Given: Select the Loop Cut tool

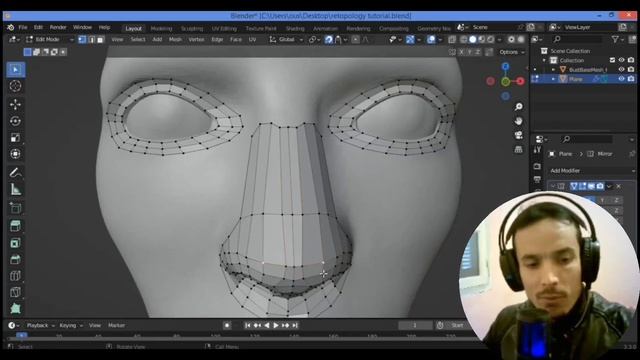Looking at the screenshot, I should point(16,276).
